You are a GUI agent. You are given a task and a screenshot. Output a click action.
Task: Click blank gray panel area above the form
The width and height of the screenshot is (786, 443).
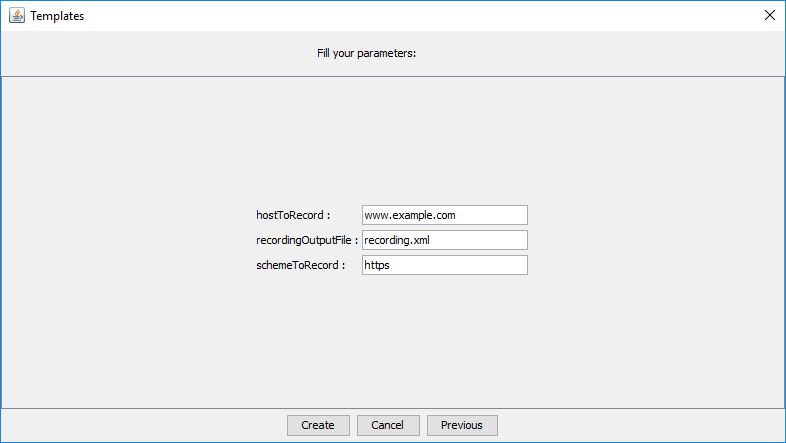pyautogui.click(x=392, y=140)
